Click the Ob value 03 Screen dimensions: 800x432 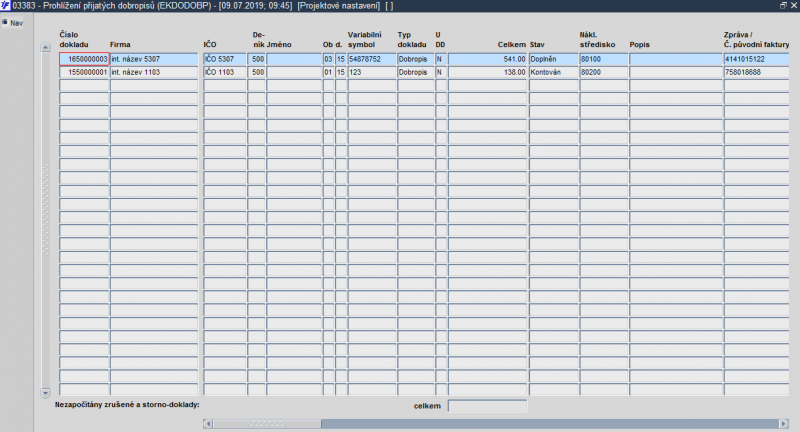329,59
